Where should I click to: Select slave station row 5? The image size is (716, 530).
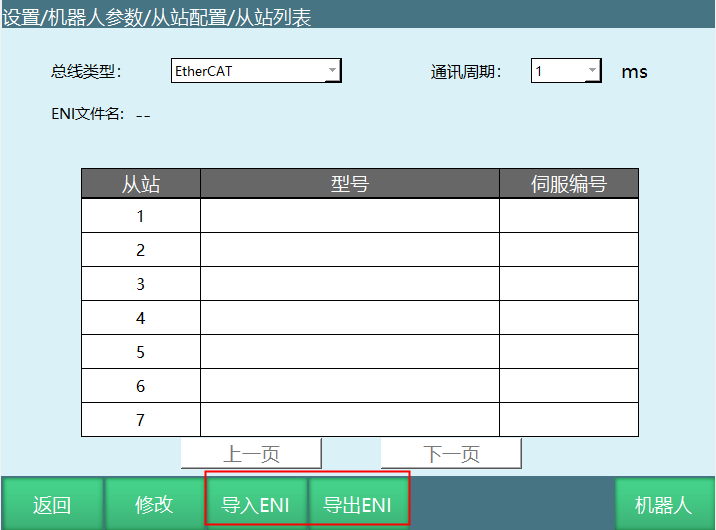(x=141, y=352)
